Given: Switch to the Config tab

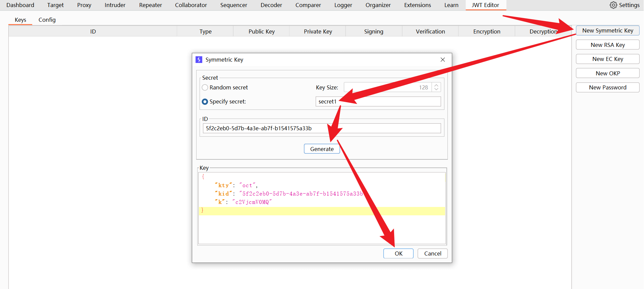Looking at the screenshot, I should [x=47, y=20].
